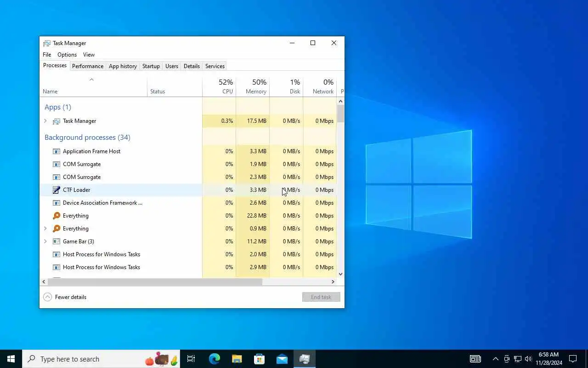Switch to the Performance tab
The width and height of the screenshot is (588, 368).
click(88, 66)
